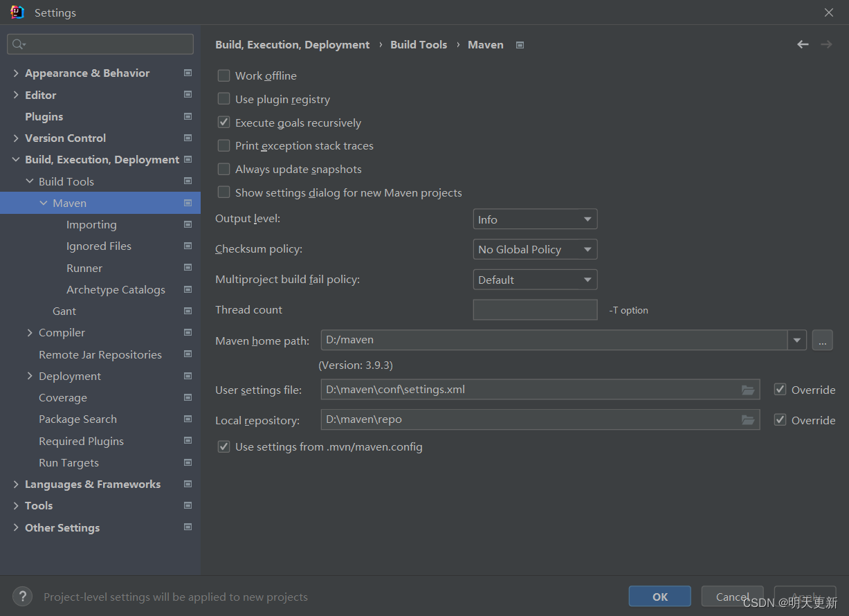
Task: Click the help question mark icon
Action: (22, 596)
